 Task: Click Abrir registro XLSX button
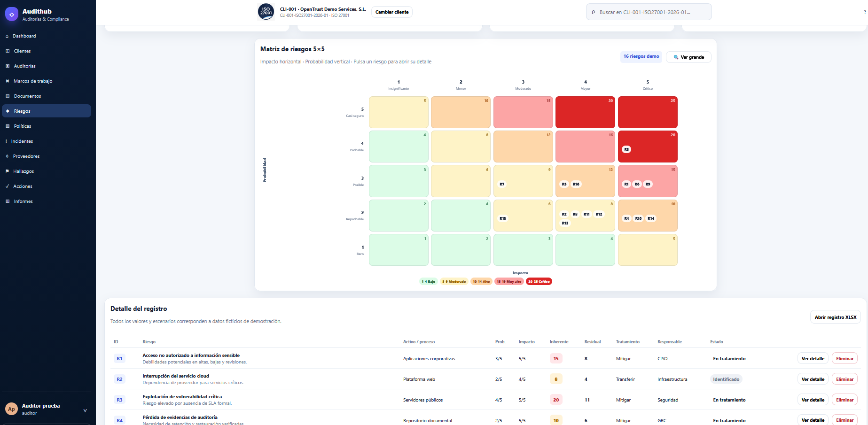pos(836,317)
